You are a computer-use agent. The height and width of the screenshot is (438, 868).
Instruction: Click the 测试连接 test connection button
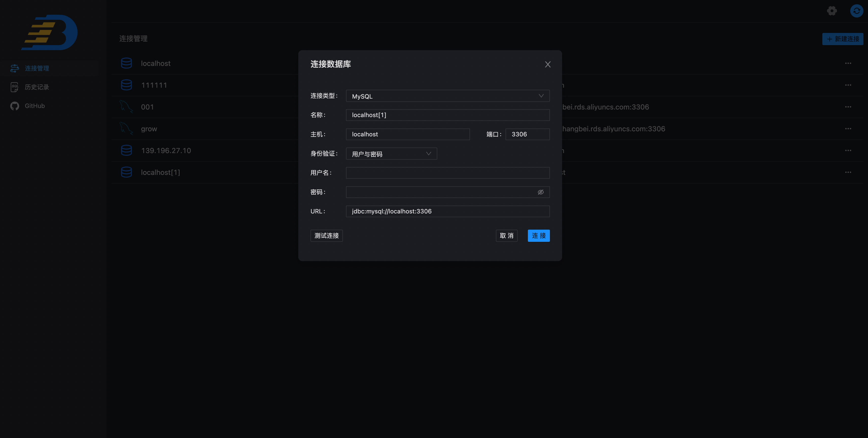[326, 236]
